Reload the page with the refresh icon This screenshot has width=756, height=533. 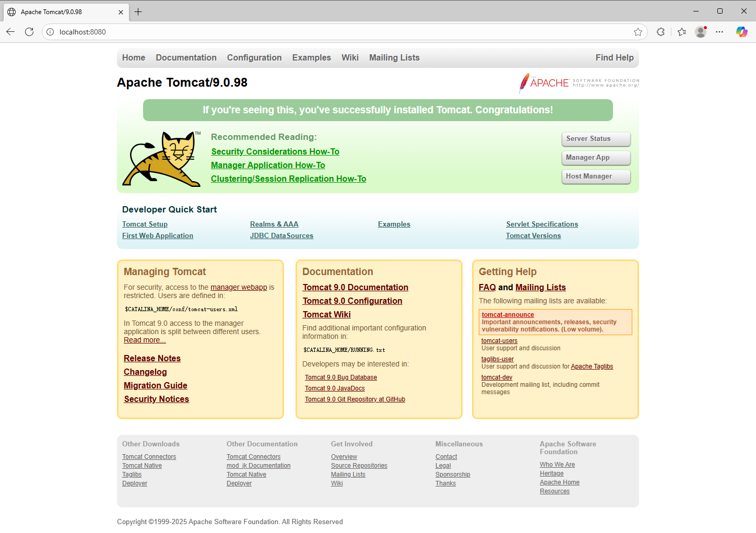point(29,32)
